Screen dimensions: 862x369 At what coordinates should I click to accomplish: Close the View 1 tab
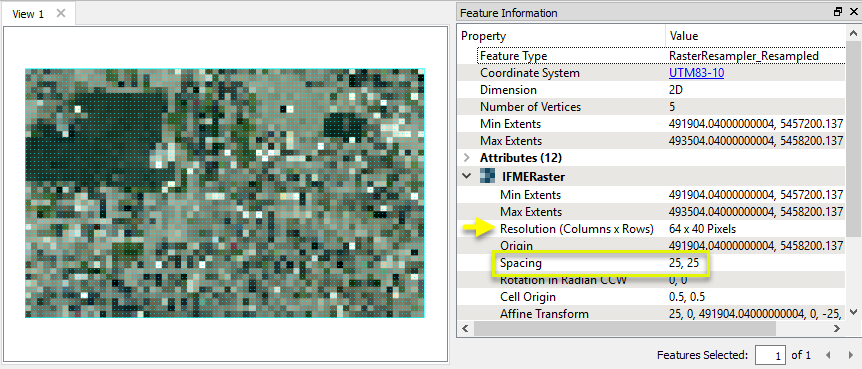coord(61,13)
